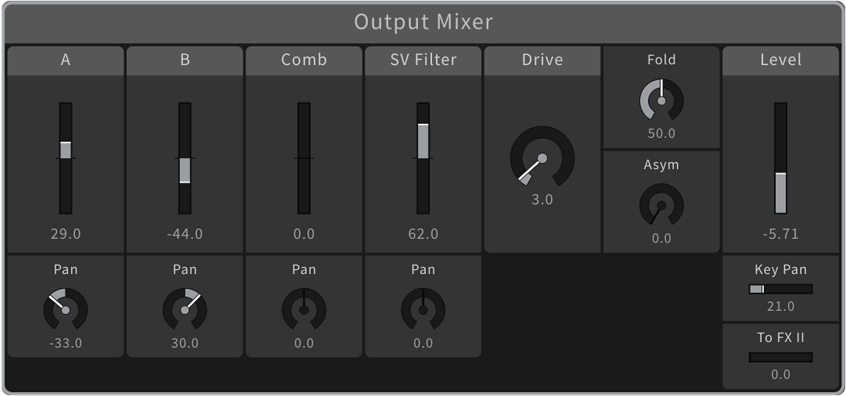Select the Pan knob under SV Filter

point(423,310)
